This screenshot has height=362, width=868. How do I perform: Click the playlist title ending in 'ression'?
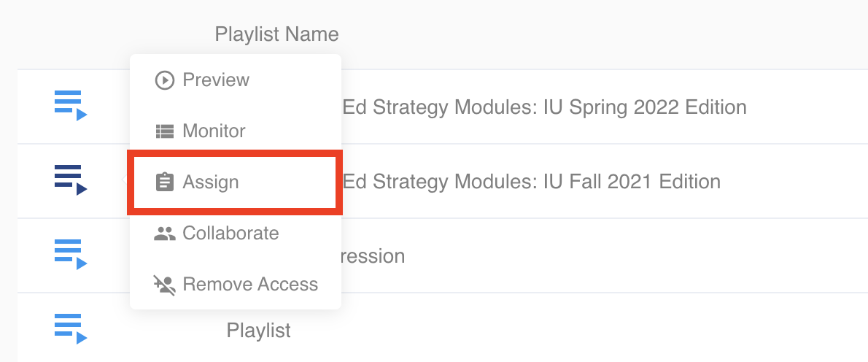[373, 256]
